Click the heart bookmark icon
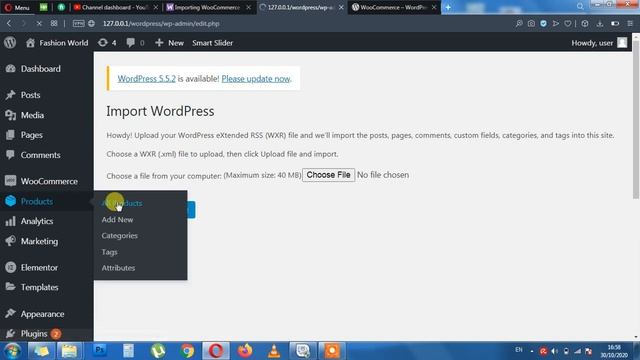 coord(568,24)
